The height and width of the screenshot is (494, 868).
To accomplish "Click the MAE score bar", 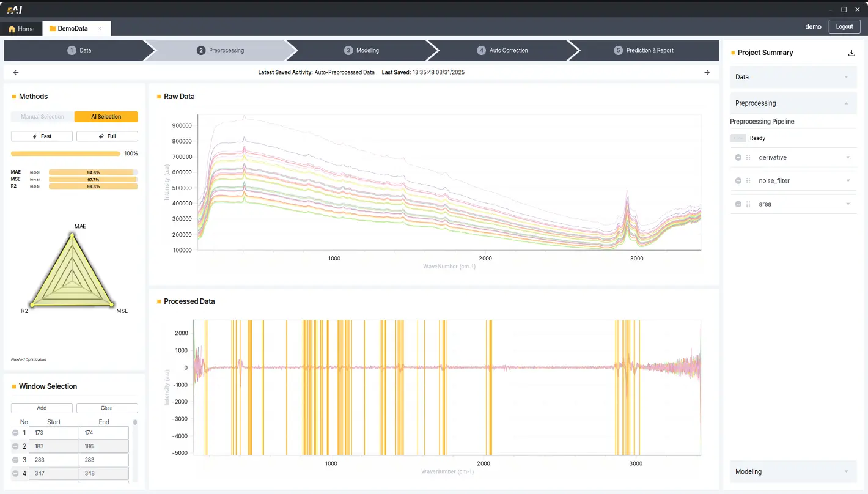I will (x=93, y=172).
